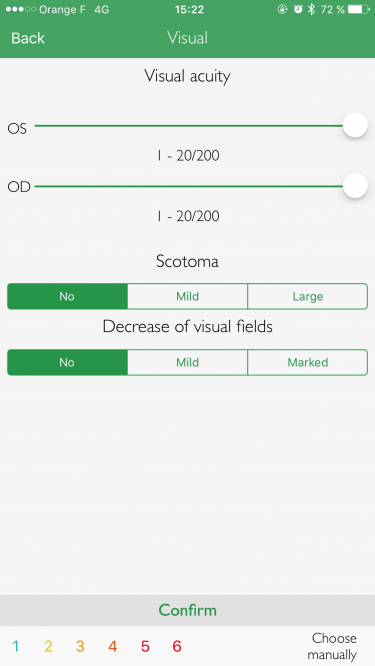Set Scotoma to No
Viewport: 375px width, 666px height.
[x=67, y=296]
